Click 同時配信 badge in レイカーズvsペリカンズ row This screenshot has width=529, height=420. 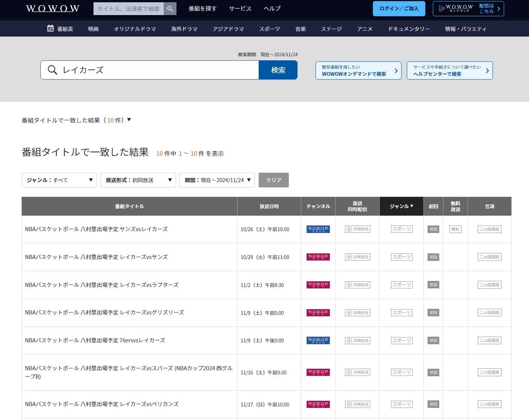357,405
